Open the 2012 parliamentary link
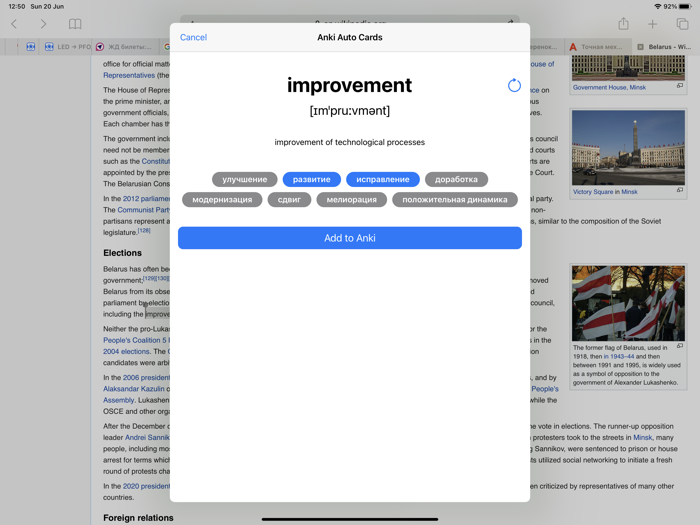This screenshot has height=525, width=700. 146,198
